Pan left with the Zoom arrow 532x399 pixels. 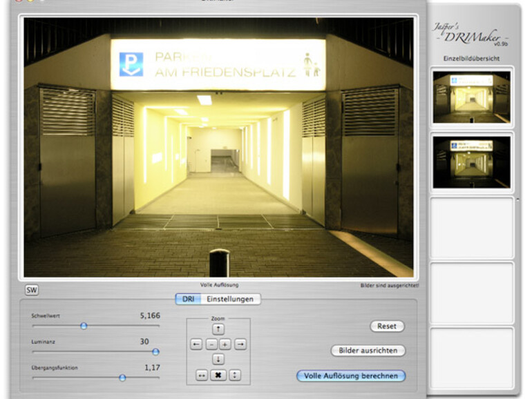pyautogui.click(x=196, y=344)
